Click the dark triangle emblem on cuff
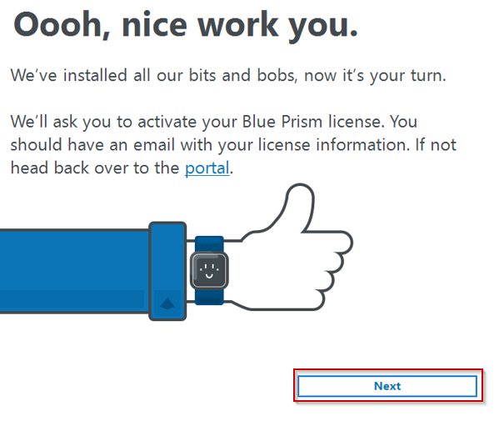 pos(167,304)
